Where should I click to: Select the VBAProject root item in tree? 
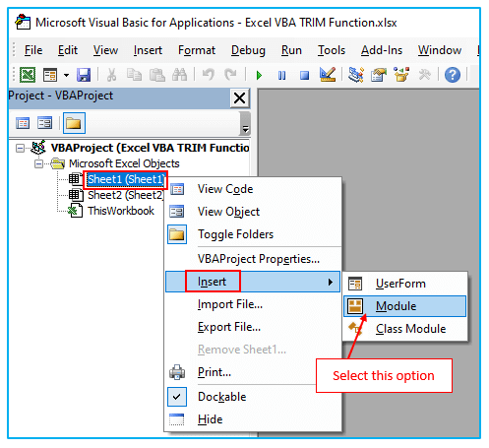coord(150,148)
